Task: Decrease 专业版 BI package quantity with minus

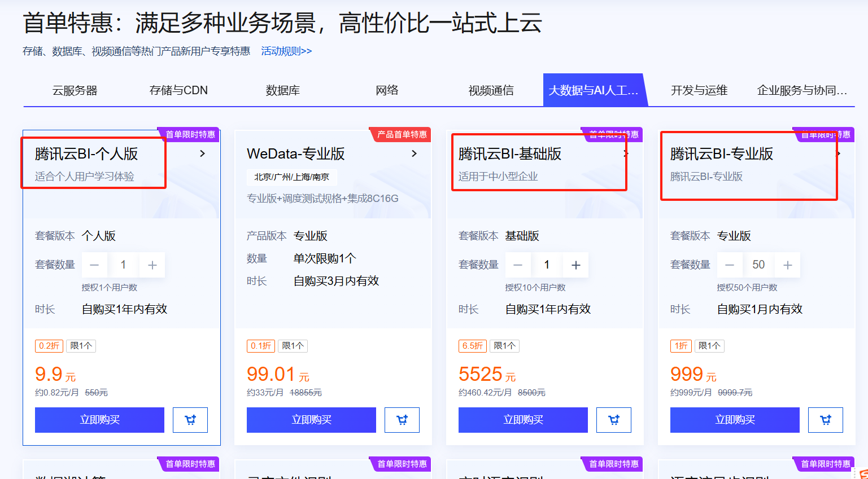Action: (730, 265)
